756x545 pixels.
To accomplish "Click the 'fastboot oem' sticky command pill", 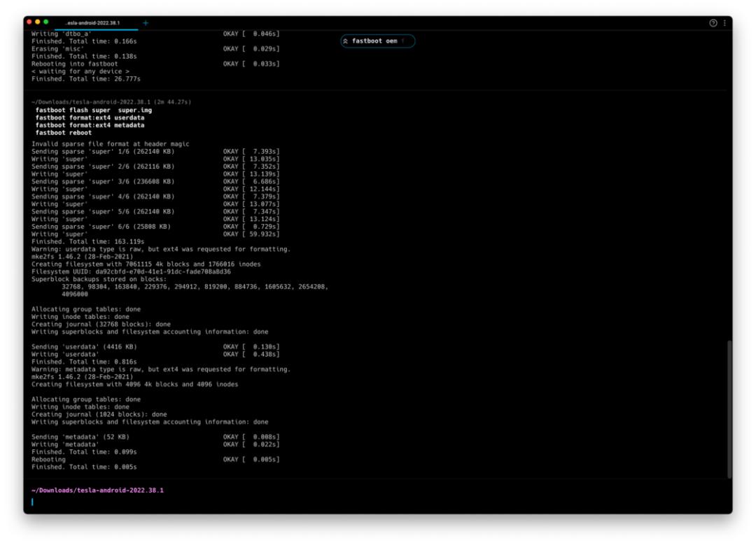I will pyautogui.click(x=377, y=41).
